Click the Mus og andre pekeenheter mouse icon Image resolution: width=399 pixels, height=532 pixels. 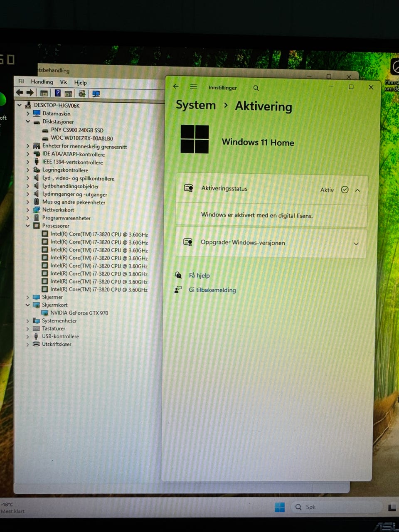point(37,202)
